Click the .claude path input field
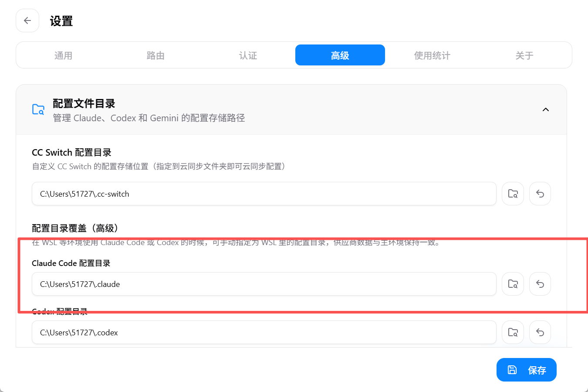588x392 pixels. 264,284
